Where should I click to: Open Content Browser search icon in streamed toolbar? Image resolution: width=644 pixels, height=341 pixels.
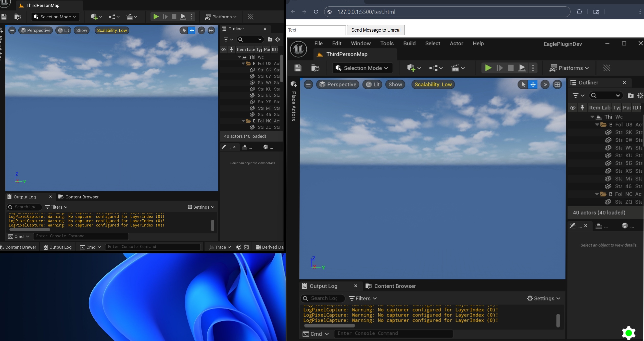[x=315, y=68]
